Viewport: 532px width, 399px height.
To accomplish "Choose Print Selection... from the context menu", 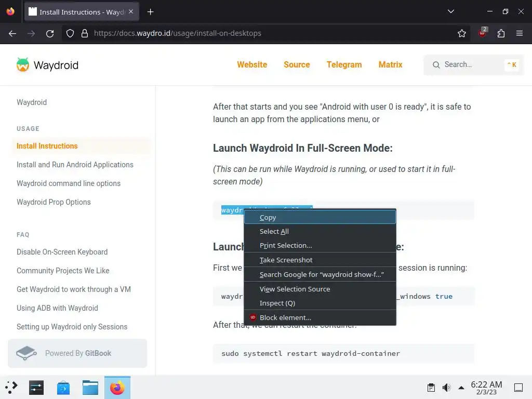I will (x=320, y=245).
